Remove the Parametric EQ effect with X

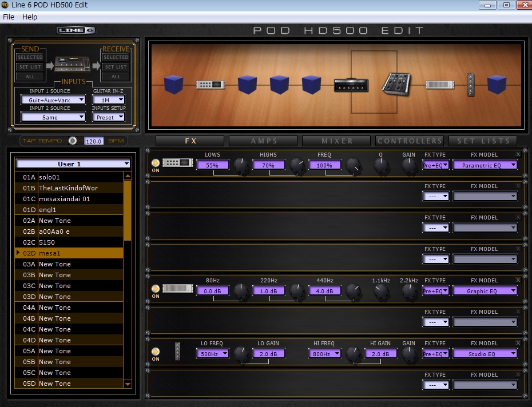pos(518,154)
